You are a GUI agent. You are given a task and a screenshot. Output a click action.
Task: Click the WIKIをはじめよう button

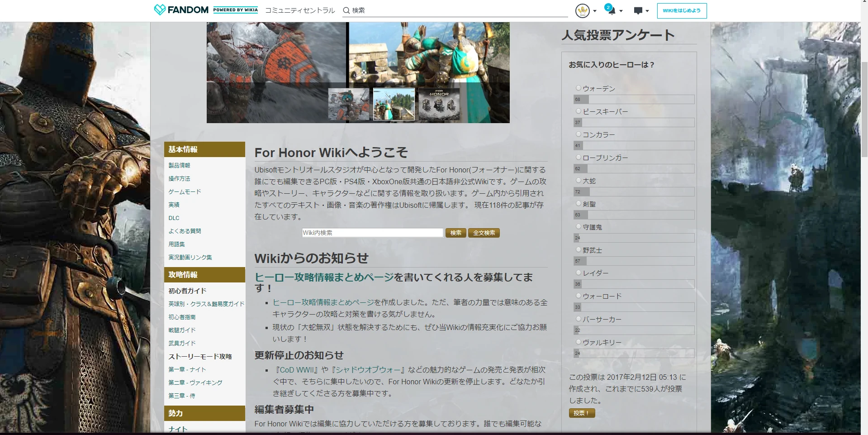click(682, 11)
